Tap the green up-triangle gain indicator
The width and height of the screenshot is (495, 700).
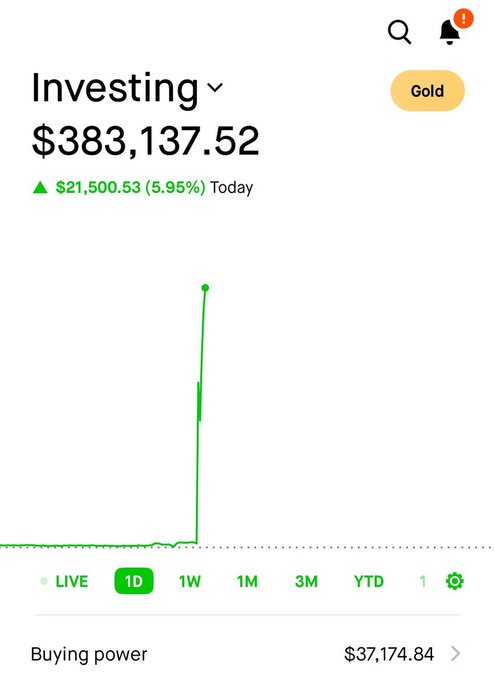[x=40, y=188]
